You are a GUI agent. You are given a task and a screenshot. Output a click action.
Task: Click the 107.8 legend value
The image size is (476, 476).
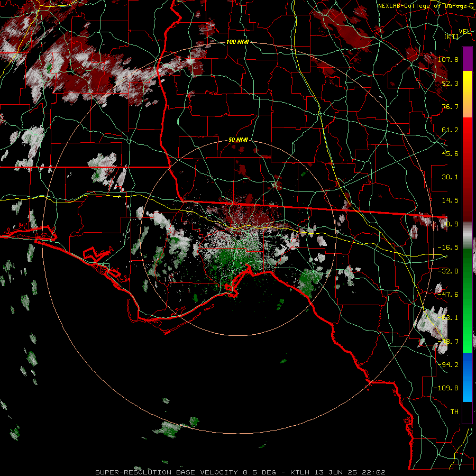tap(448, 59)
